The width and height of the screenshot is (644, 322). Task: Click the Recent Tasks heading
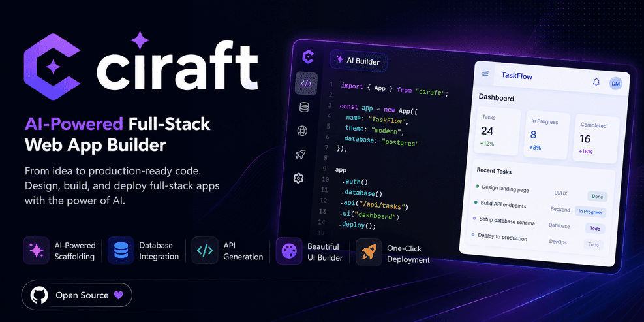coord(494,170)
